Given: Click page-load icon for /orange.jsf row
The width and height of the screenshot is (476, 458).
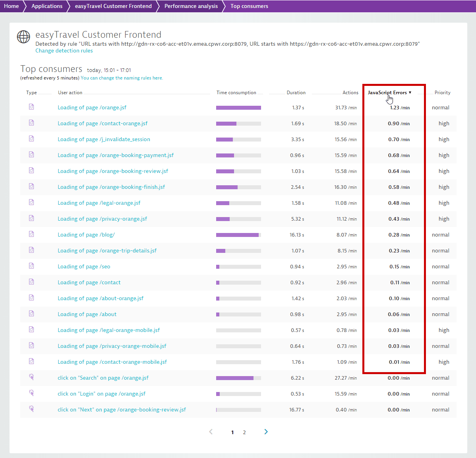Looking at the screenshot, I should pos(31,107).
